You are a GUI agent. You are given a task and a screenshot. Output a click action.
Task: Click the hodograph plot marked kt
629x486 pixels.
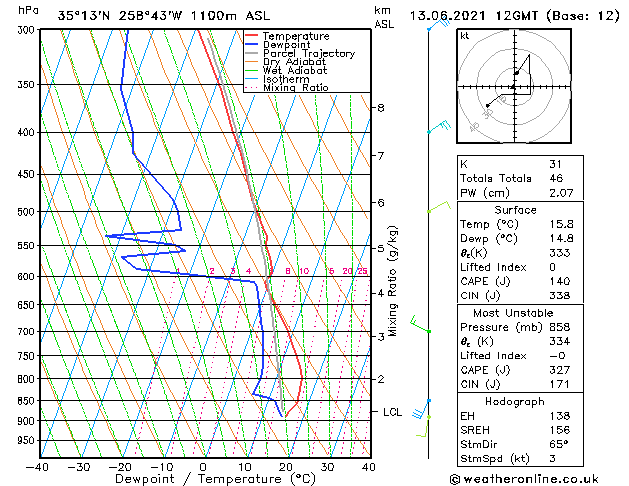pyautogui.click(x=514, y=86)
